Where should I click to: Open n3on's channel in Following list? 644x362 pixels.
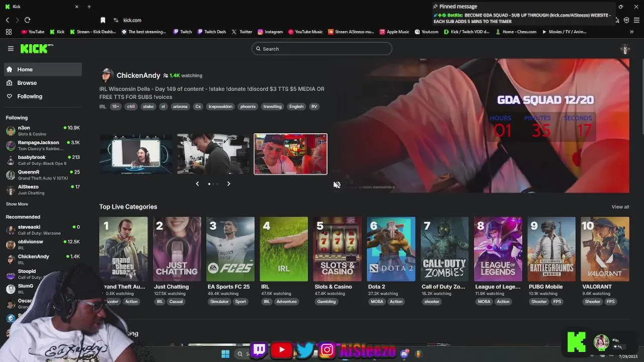43,131
